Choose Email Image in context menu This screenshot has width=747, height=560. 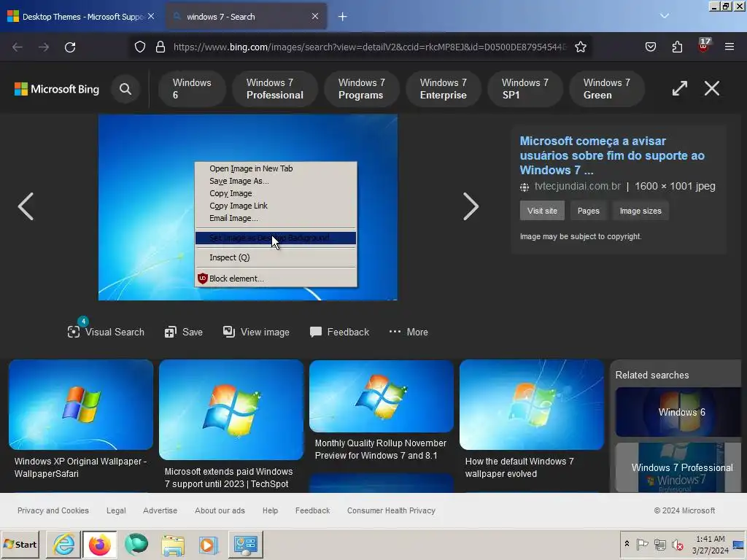(x=275, y=218)
